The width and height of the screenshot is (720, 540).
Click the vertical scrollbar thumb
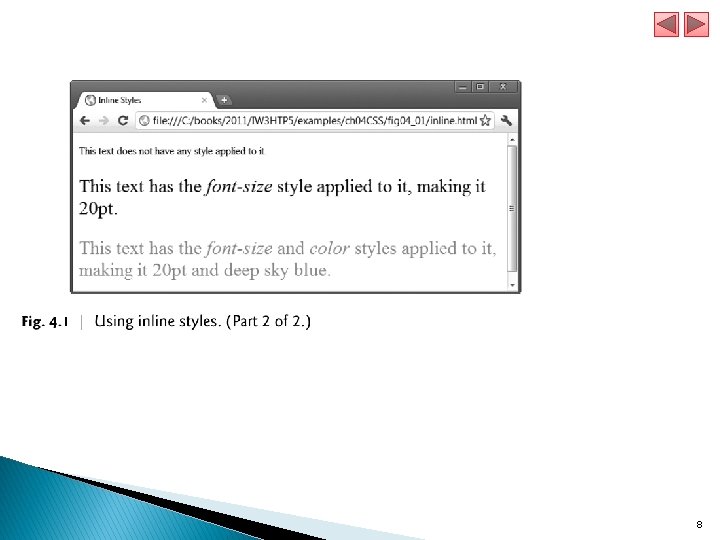pos(512,208)
